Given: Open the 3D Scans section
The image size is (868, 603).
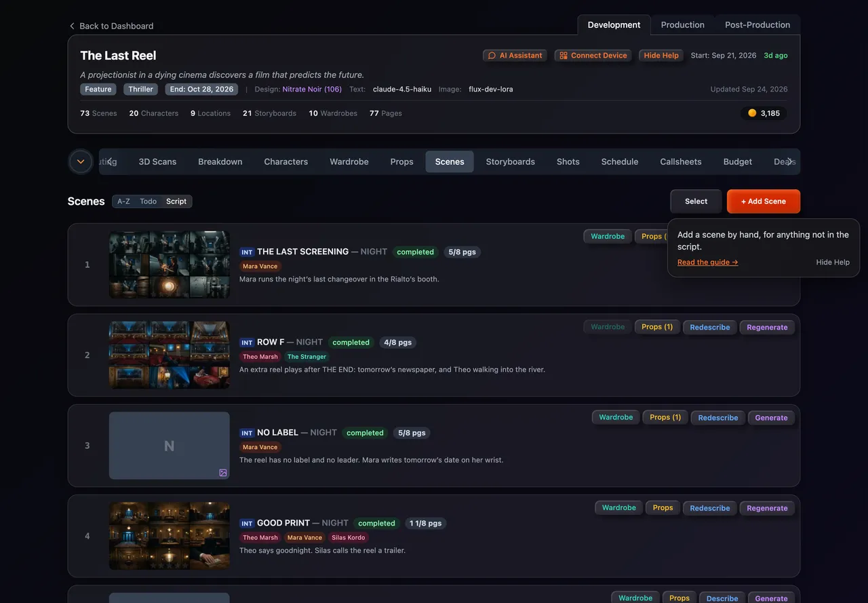Looking at the screenshot, I should pyautogui.click(x=157, y=161).
